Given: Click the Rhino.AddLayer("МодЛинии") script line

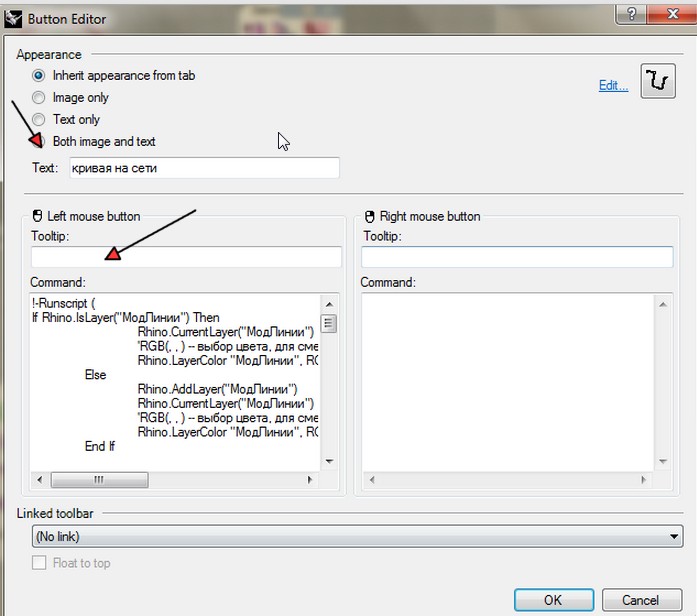Looking at the screenshot, I should coord(217,389).
